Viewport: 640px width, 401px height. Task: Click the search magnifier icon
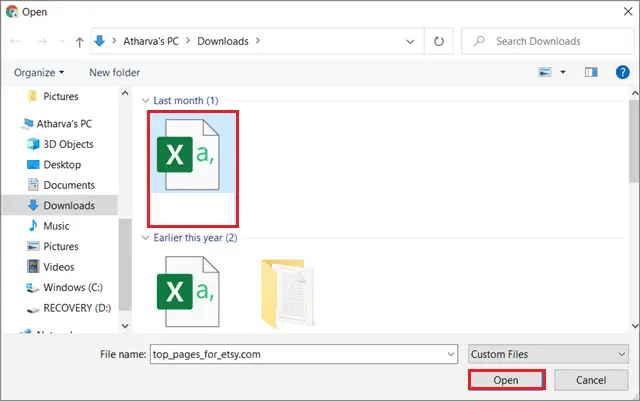pos(479,41)
